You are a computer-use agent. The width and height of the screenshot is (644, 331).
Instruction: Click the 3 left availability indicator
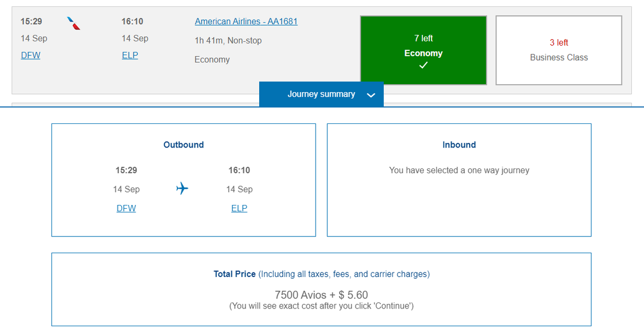[559, 42]
